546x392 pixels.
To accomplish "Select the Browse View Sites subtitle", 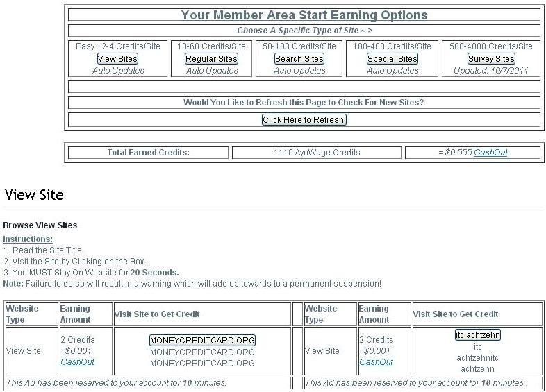I will tap(40, 225).
